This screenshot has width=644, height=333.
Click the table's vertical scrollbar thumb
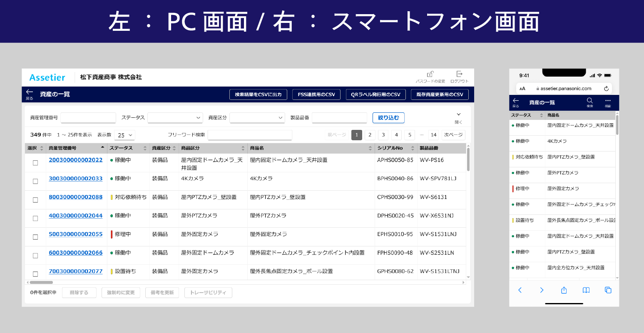click(x=468, y=159)
